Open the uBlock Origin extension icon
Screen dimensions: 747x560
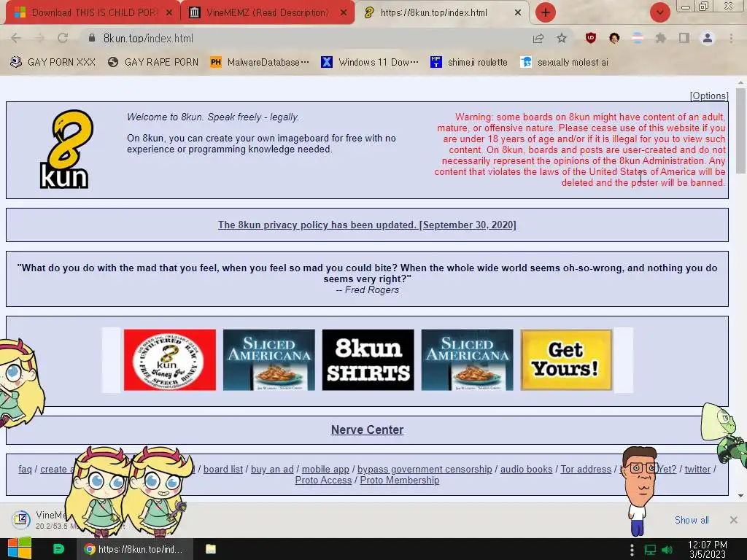click(x=591, y=38)
